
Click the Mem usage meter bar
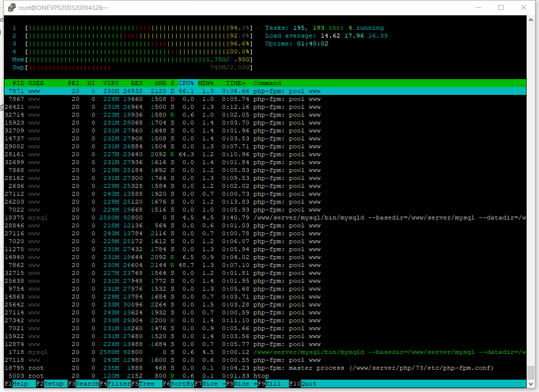(x=139, y=59)
